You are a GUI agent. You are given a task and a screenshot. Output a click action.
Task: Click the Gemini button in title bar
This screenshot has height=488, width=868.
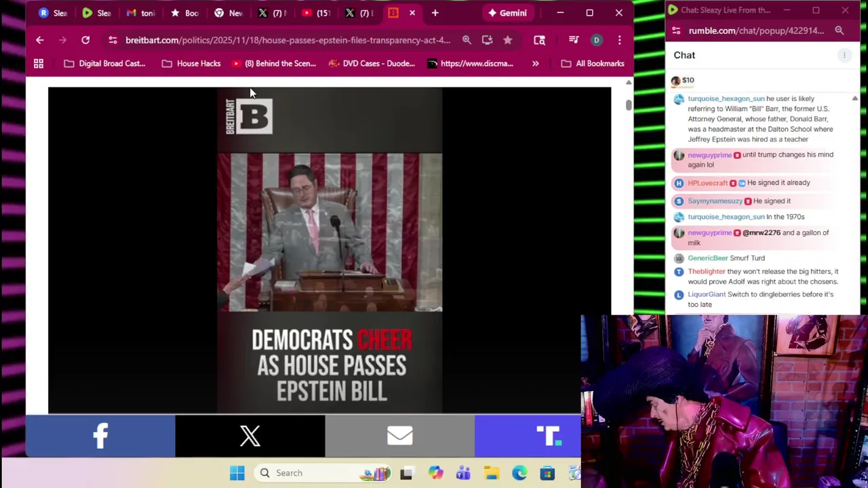coord(507,13)
